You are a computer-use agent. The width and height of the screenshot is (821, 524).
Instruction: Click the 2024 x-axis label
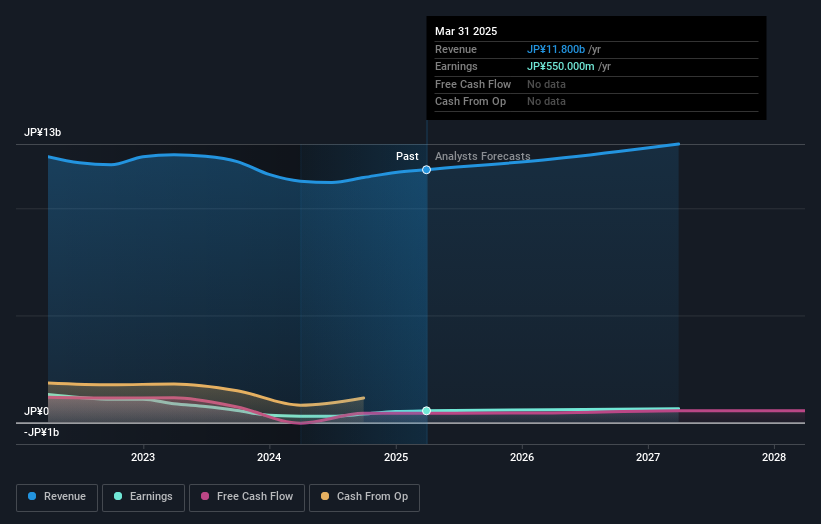pyautogui.click(x=269, y=457)
